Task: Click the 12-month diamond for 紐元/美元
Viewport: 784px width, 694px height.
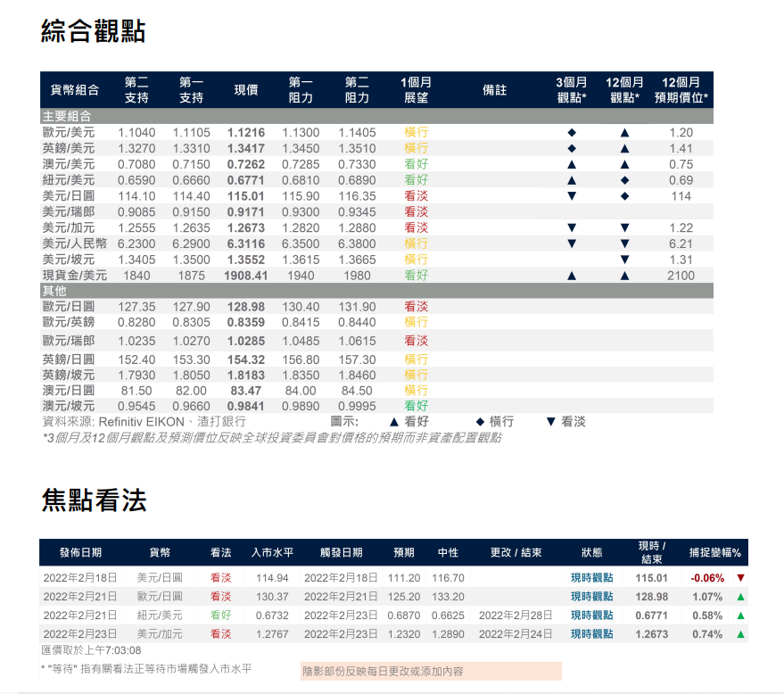Action: (x=624, y=180)
